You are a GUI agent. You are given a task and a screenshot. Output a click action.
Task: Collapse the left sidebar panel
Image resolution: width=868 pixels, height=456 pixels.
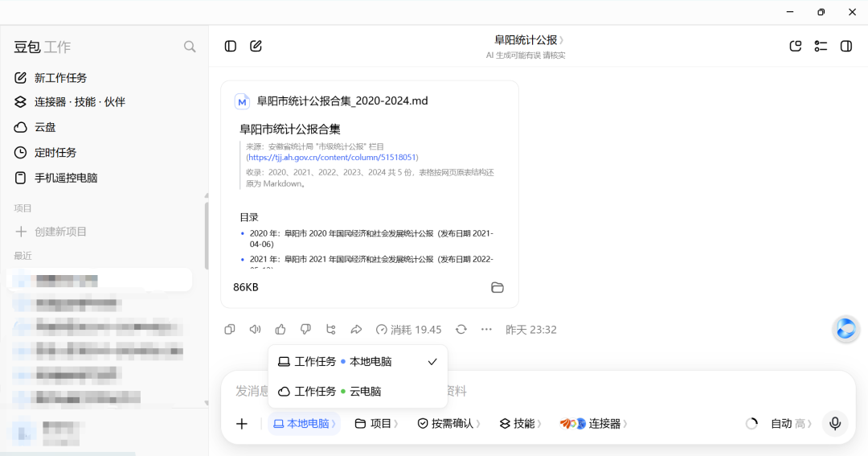pyautogui.click(x=231, y=46)
